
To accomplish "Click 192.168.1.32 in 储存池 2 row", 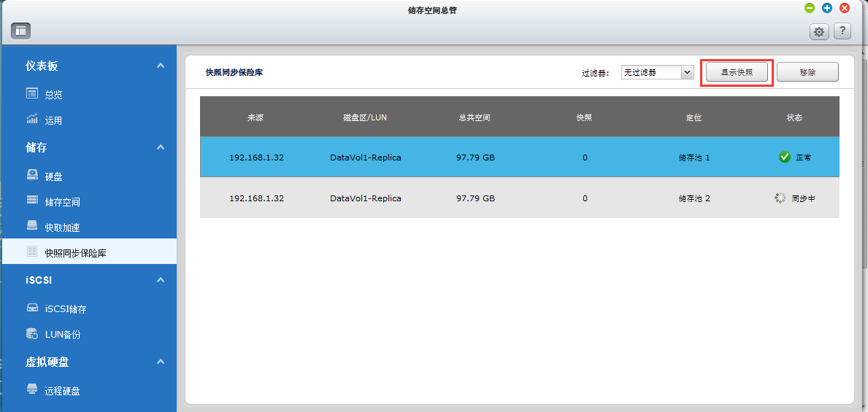I will (x=256, y=198).
